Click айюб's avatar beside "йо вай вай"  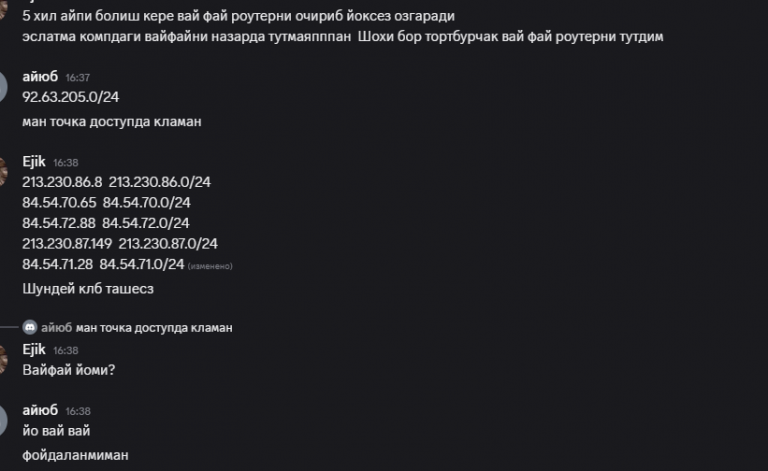[x=3, y=420]
